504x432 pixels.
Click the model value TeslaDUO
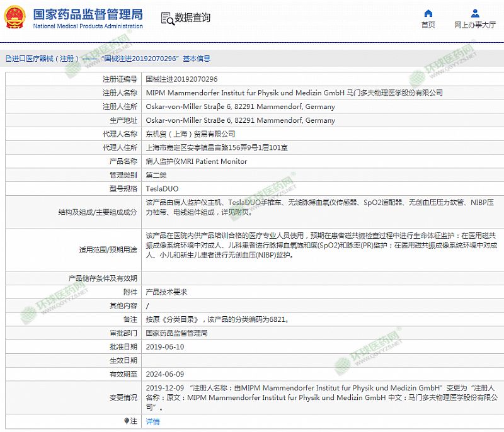[x=162, y=189]
